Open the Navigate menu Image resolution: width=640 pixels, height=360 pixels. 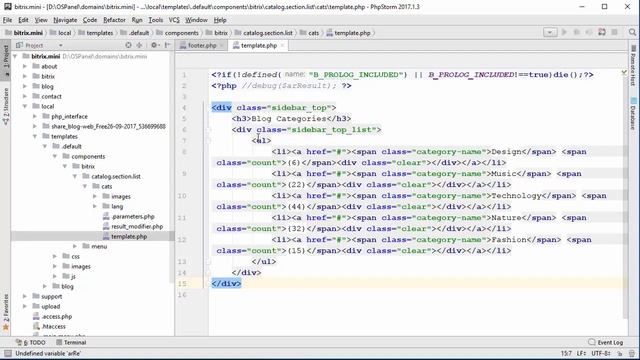(x=65, y=20)
